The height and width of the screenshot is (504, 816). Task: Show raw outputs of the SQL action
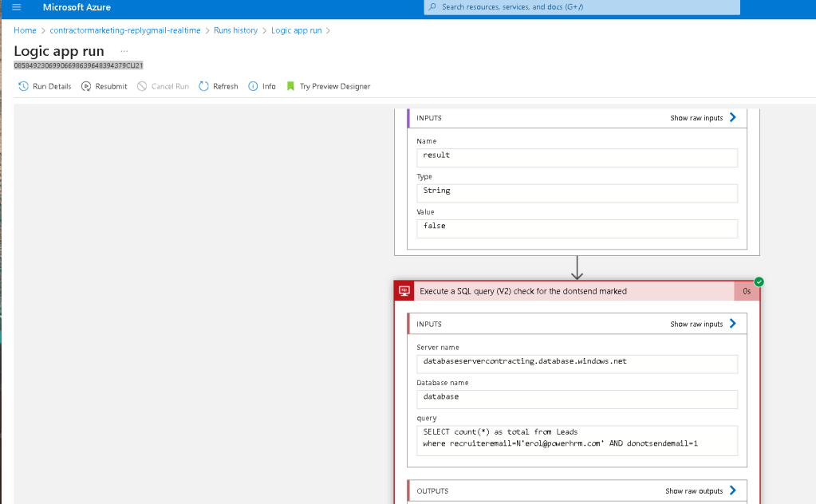[694, 491]
